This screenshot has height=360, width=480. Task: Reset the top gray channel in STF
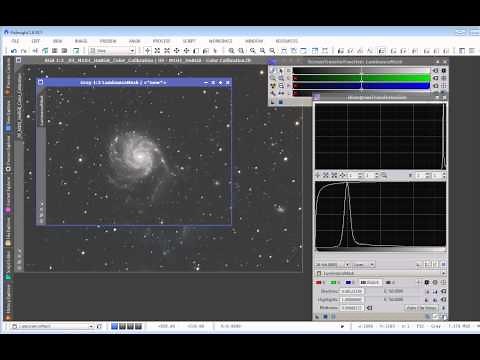[x=435, y=70]
